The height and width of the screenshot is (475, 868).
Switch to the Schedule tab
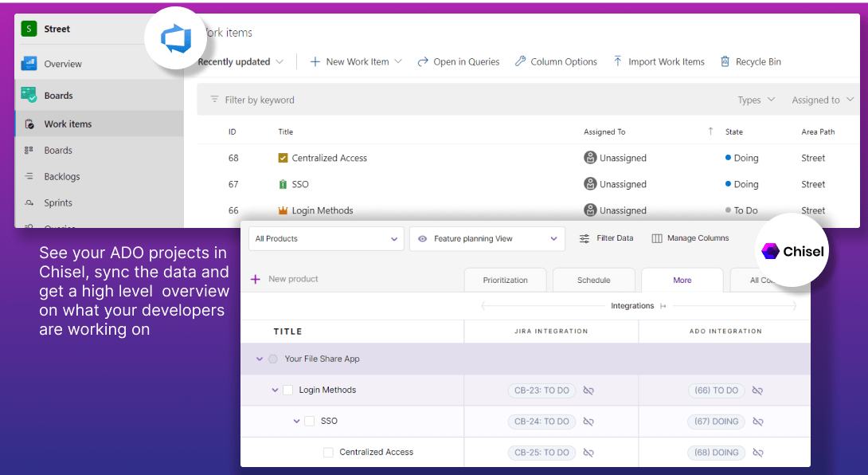pos(594,280)
